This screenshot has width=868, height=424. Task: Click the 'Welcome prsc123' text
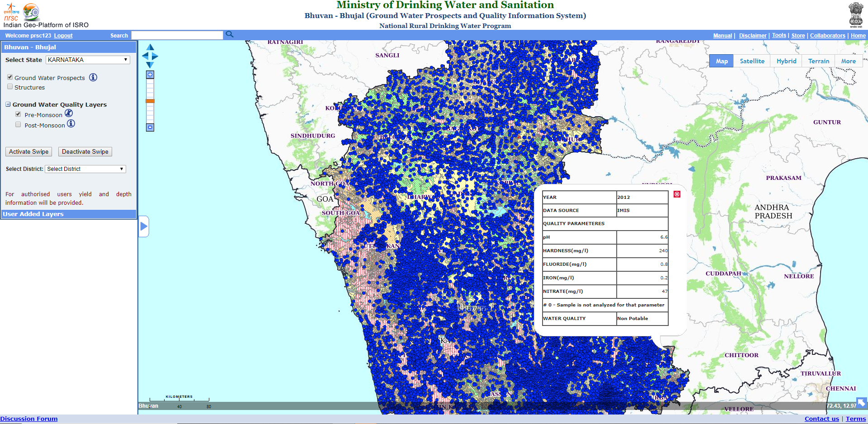coord(28,36)
